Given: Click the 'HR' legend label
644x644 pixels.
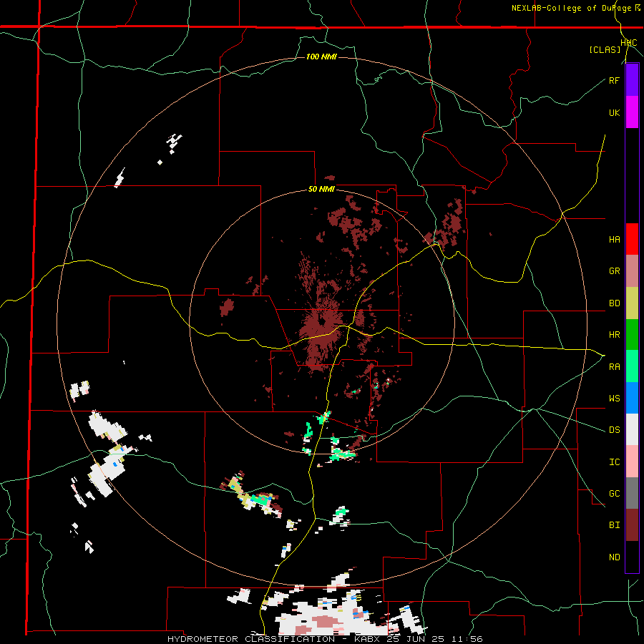Looking at the screenshot, I should pos(614,334).
